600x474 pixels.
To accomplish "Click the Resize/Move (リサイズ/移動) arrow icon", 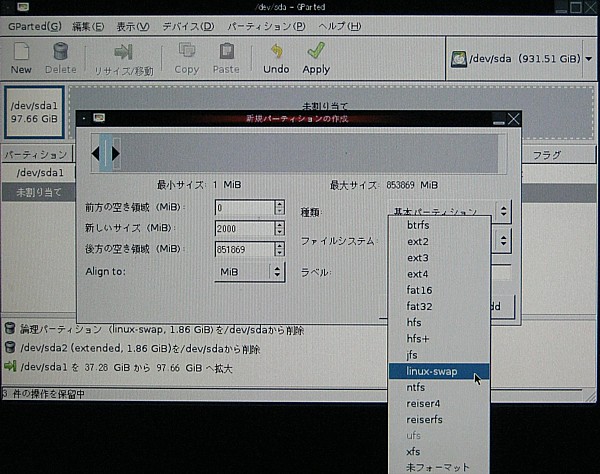I will [x=123, y=52].
